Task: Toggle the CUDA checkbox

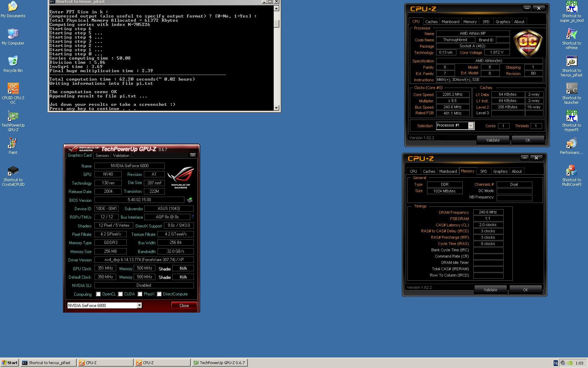Action: tap(120, 294)
